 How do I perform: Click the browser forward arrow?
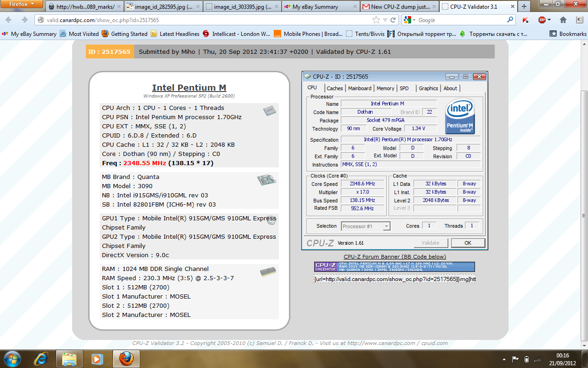(25, 20)
